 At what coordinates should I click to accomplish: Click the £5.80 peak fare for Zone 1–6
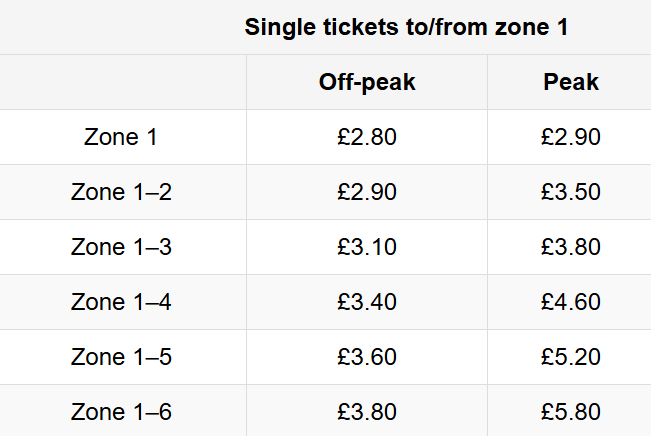pyautogui.click(x=571, y=411)
